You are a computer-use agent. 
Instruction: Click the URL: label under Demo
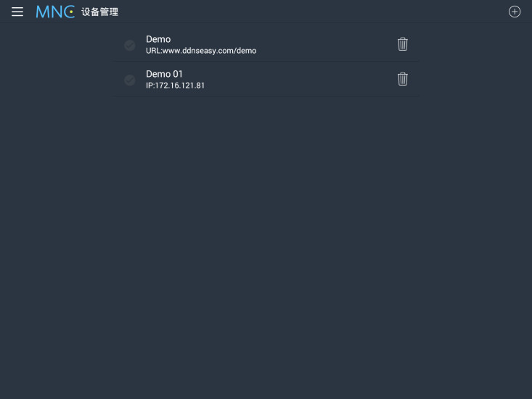point(154,51)
